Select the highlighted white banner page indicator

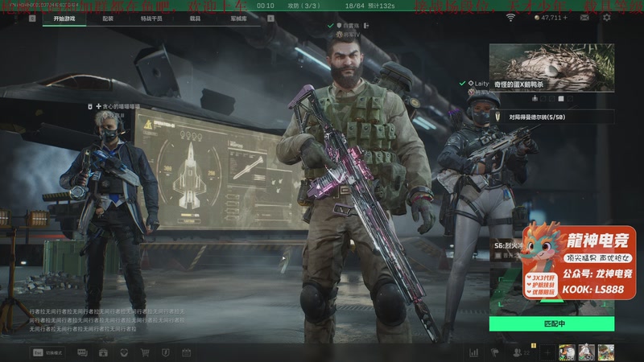pos(561,98)
